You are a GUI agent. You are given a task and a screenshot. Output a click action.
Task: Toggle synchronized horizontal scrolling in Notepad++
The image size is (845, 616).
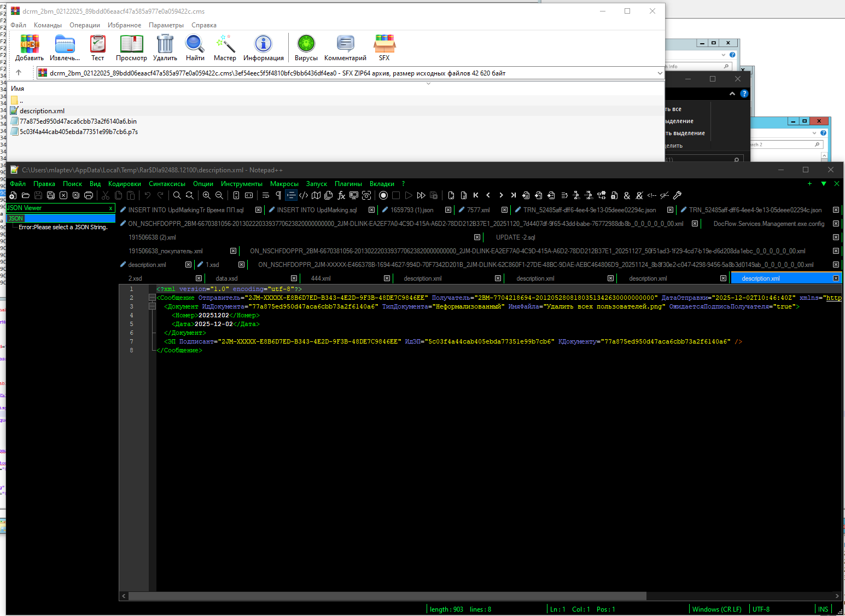click(x=249, y=195)
